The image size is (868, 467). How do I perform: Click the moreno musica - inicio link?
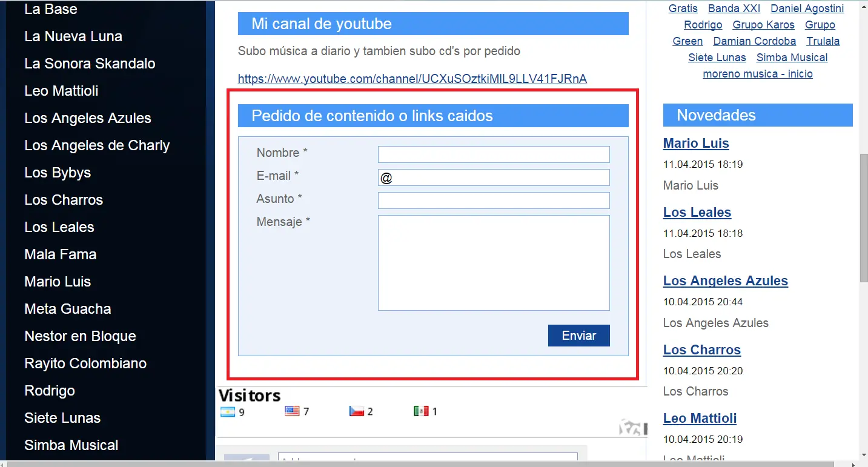click(x=758, y=74)
